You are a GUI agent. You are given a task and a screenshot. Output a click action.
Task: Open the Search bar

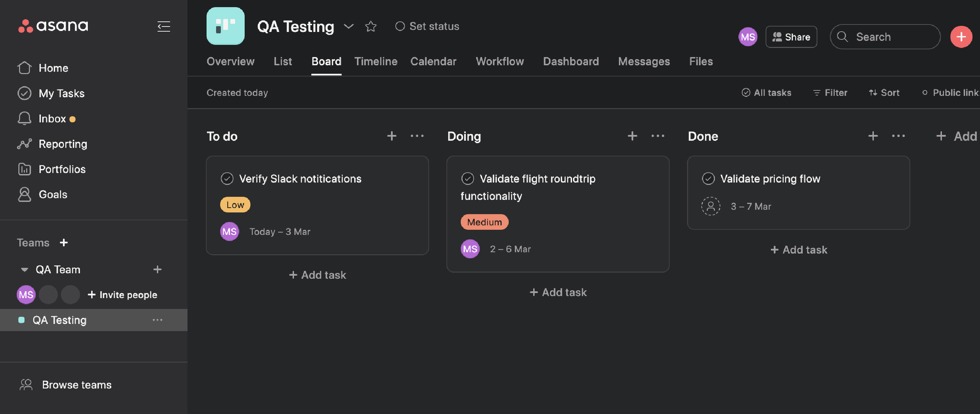[885, 36]
